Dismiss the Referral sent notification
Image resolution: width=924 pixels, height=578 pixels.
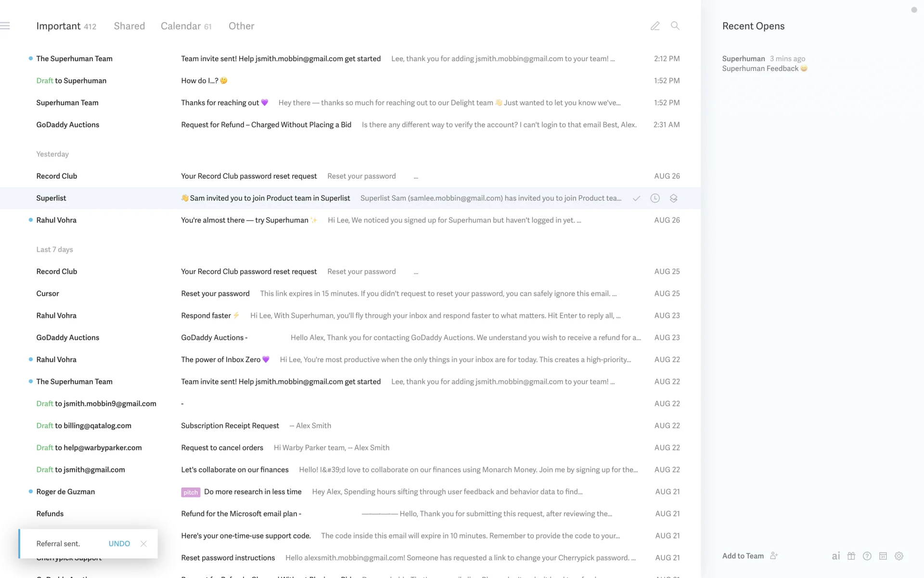[x=143, y=543]
